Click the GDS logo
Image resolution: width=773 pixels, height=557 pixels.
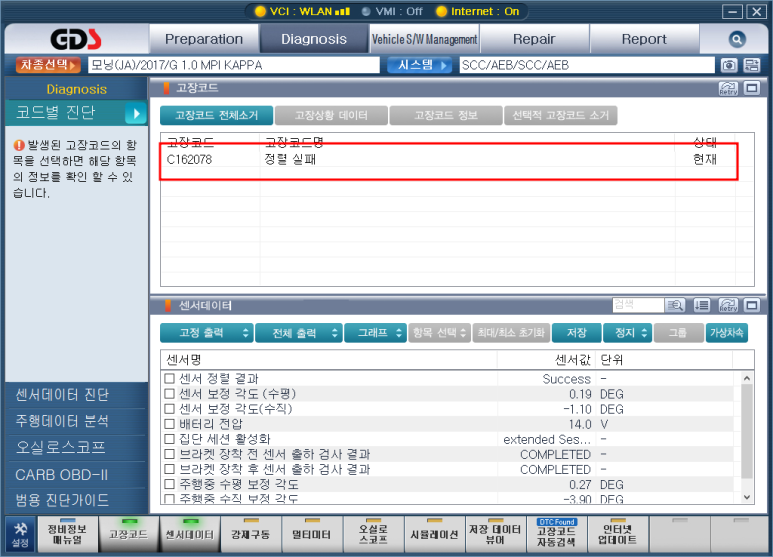click(x=76, y=39)
